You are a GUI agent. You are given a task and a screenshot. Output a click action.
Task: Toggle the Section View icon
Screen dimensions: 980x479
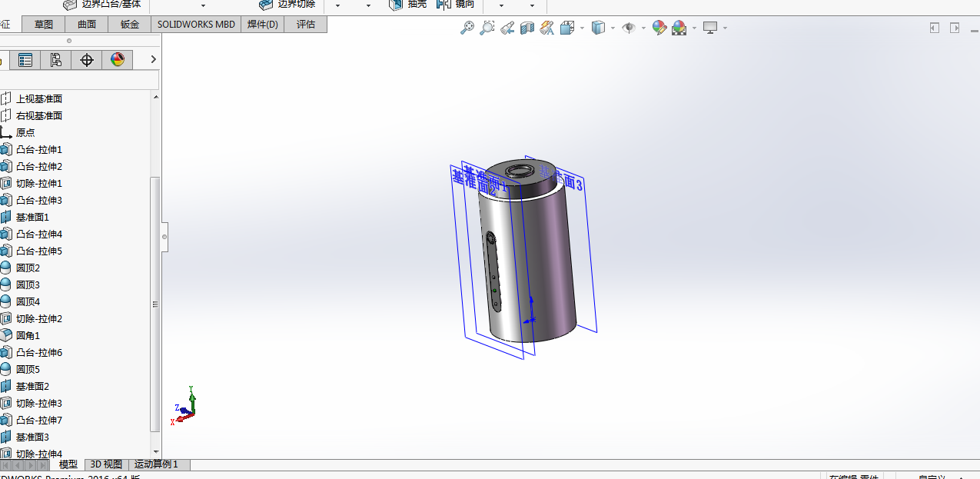pyautogui.click(x=527, y=28)
